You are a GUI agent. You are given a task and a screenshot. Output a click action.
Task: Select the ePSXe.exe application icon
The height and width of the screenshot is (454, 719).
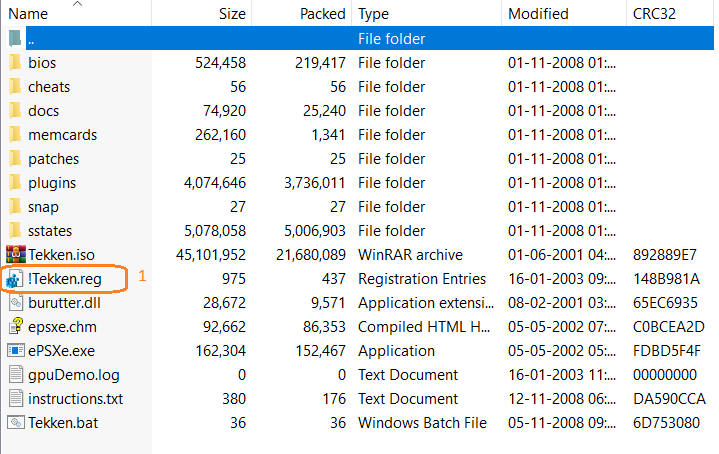point(15,351)
